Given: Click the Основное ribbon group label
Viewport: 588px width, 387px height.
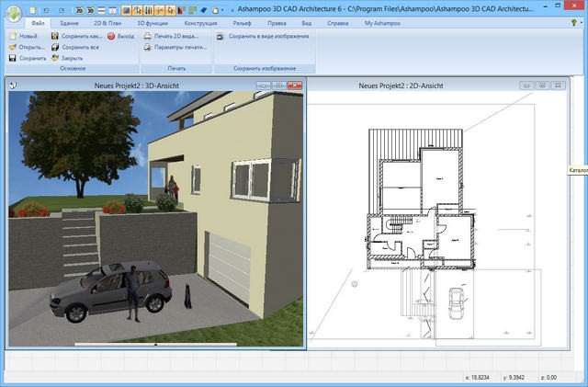Looking at the screenshot, I should (73, 69).
